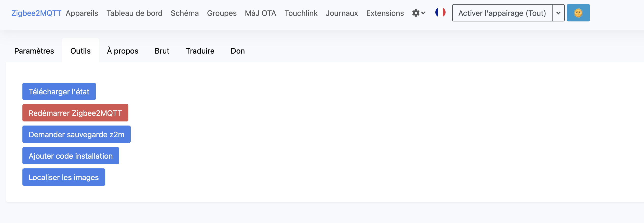Image resolution: width=644 pixels, height=223 pixels.
Task: Select MàJ OTA in navigation
Action: [x=260, y=13]
